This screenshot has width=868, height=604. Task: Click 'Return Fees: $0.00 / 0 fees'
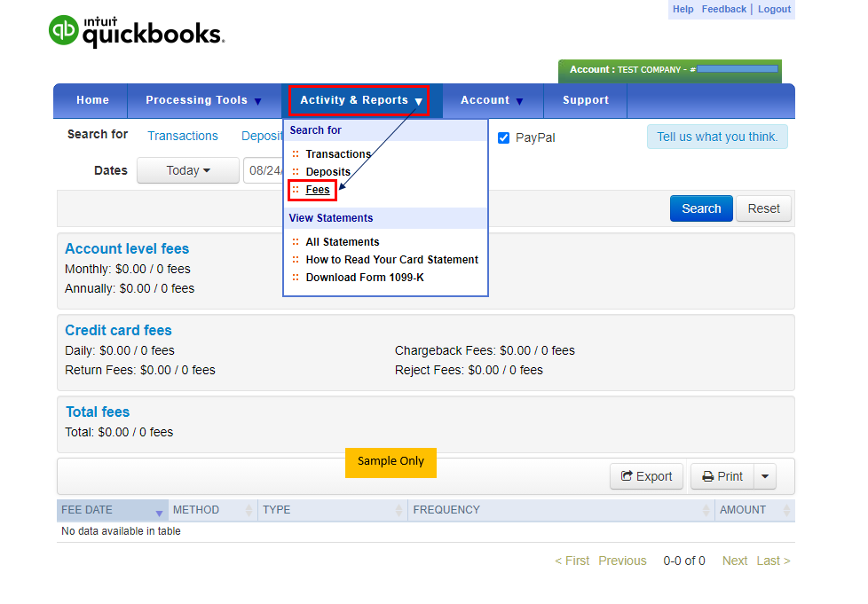coord(140,370)
